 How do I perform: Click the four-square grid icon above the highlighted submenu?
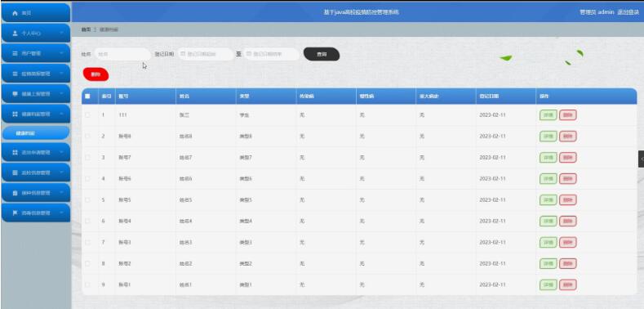pyautogui.click(x=16, y=114)
